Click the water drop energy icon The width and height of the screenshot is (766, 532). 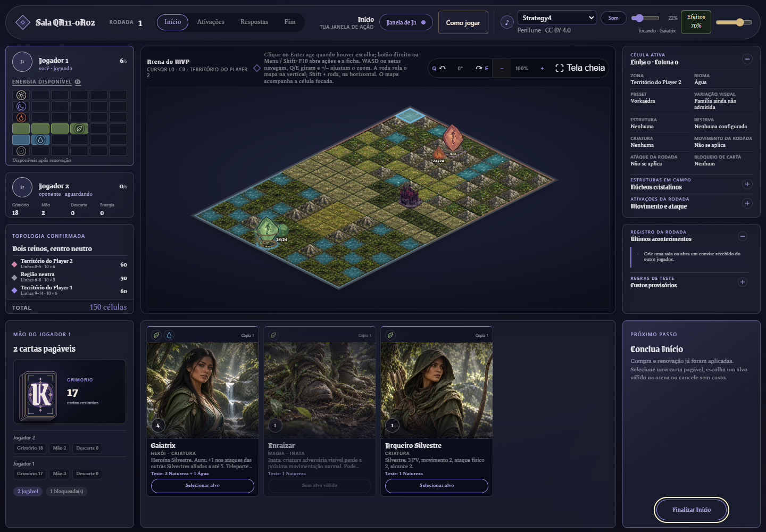(x=40, y=140)
